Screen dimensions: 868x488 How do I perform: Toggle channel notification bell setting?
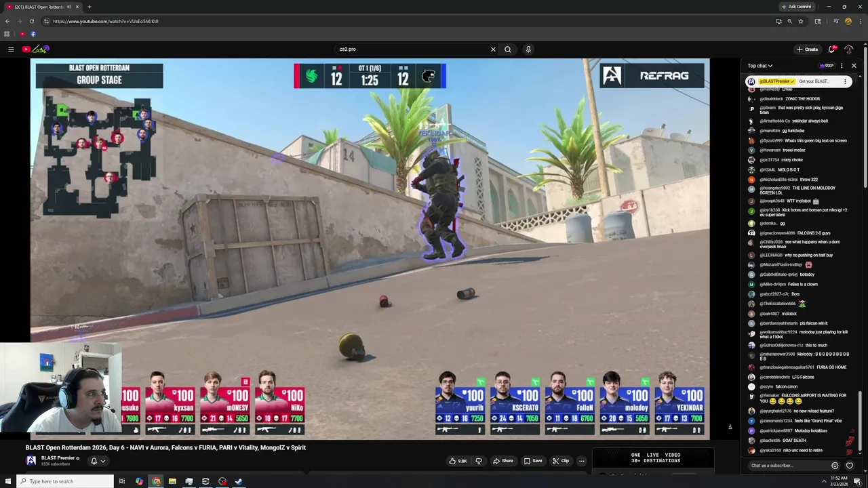tap(98, 461)
